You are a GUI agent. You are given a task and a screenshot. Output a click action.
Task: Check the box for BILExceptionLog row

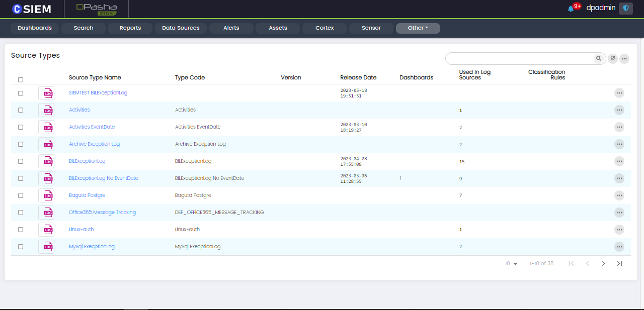[21, 161]
